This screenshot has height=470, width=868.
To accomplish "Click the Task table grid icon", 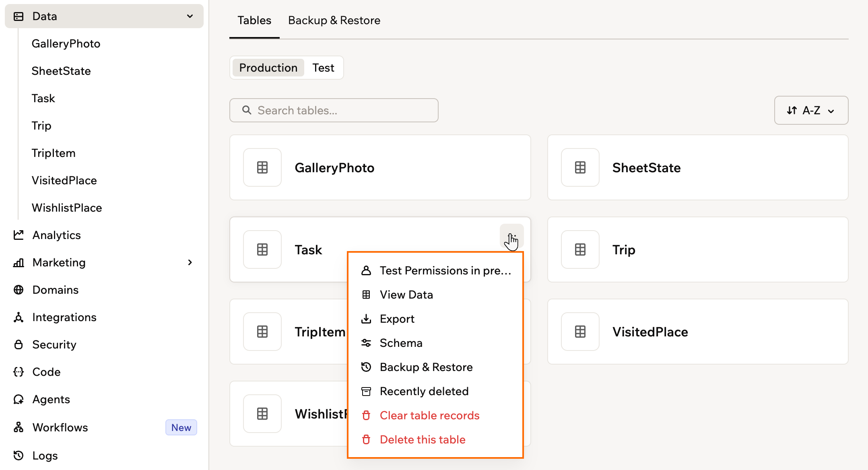I will [262, 249].
